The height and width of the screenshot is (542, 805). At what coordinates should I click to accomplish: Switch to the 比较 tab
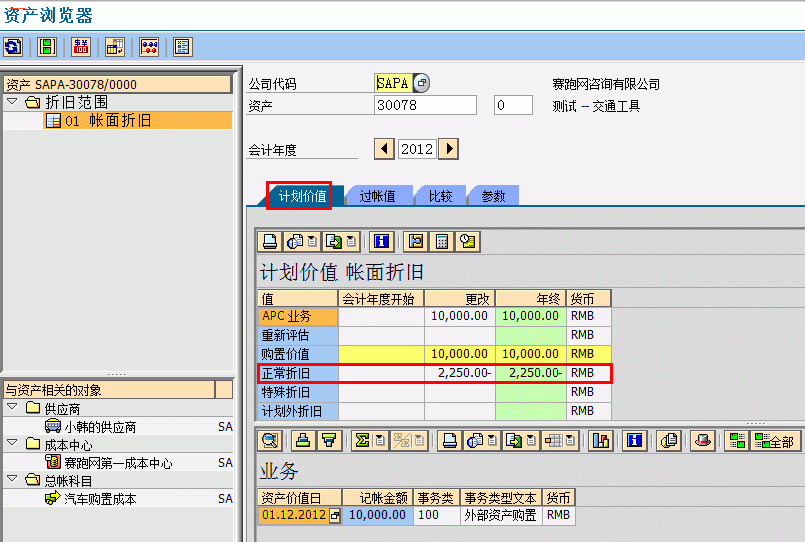coord(440,196)
